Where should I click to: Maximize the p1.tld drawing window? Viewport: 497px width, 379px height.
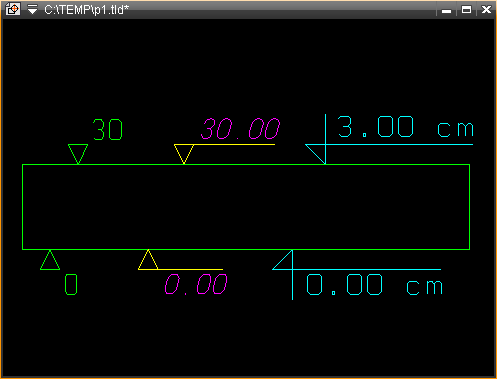pyautogui.click(x=466, y=10)
